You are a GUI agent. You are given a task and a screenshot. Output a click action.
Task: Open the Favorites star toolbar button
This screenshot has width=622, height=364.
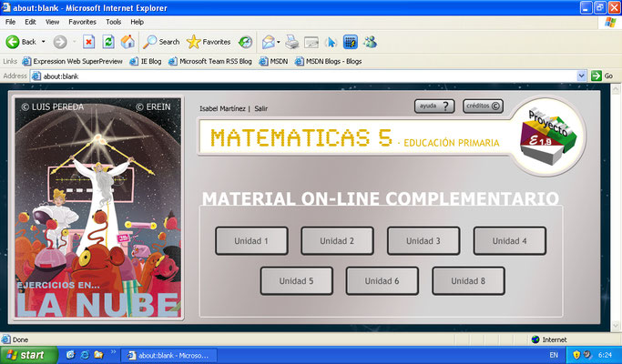point(209,42)
